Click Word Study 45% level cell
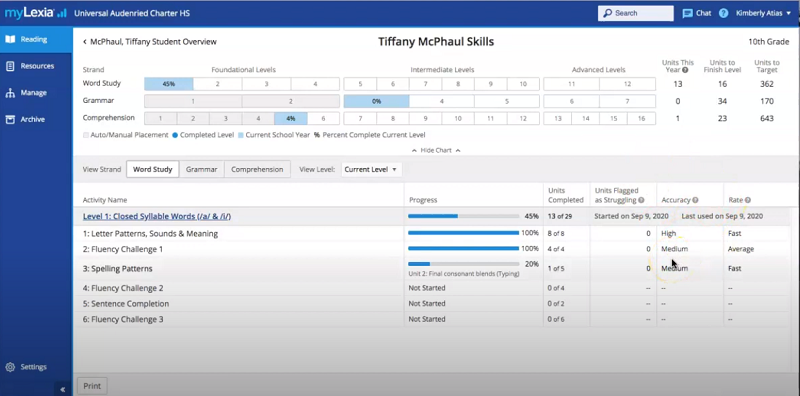Screen dimensions: 800x396 pos(168,84)
